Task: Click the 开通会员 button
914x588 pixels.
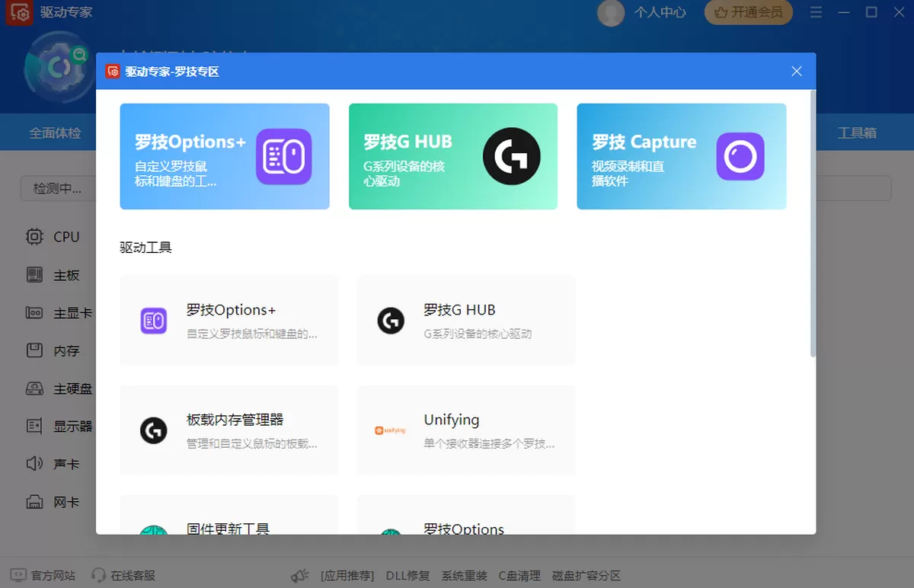Action: click(748, 12)
